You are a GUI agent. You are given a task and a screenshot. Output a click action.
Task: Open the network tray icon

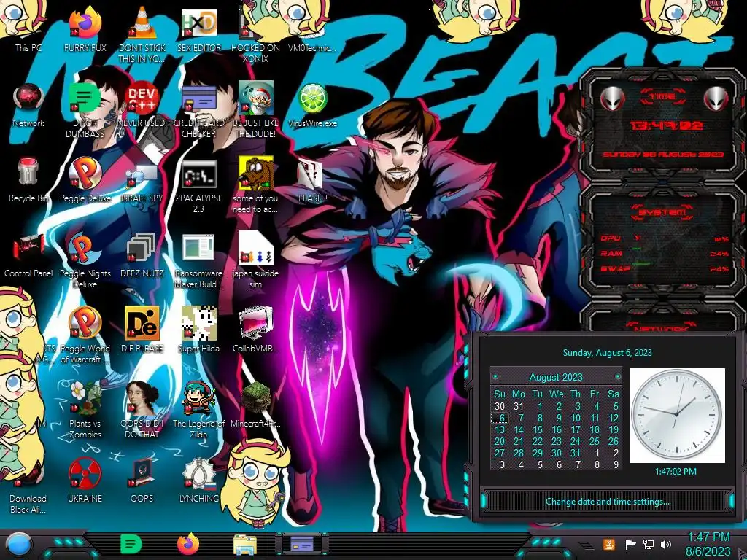pos(648,544)
